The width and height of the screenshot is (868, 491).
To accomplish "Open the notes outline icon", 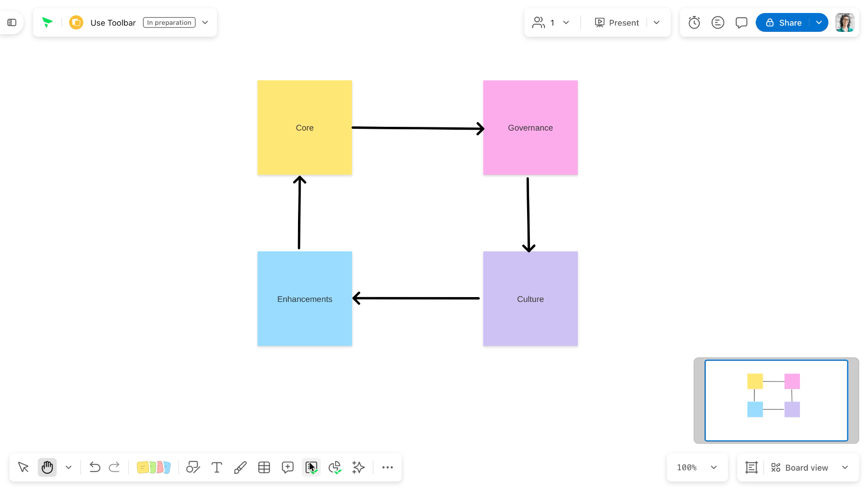I will tap(718, 23).
